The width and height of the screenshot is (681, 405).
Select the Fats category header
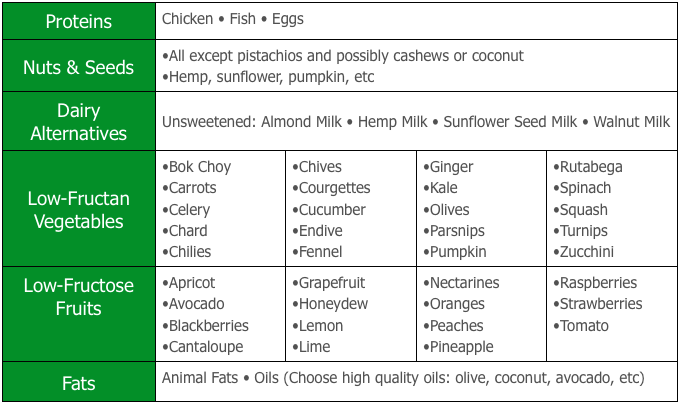[79, 383]
